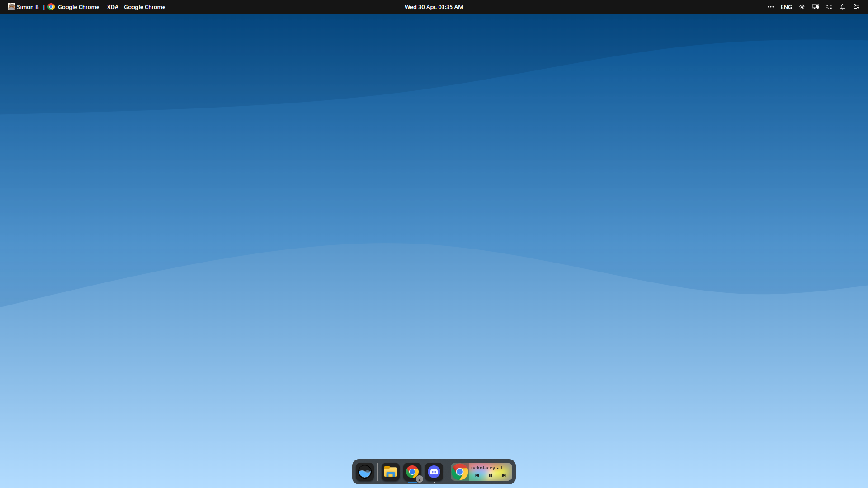The image size is (868, 488).
Task: Open the calendar by clicking the clock
Action: click(x=434, y=7)
